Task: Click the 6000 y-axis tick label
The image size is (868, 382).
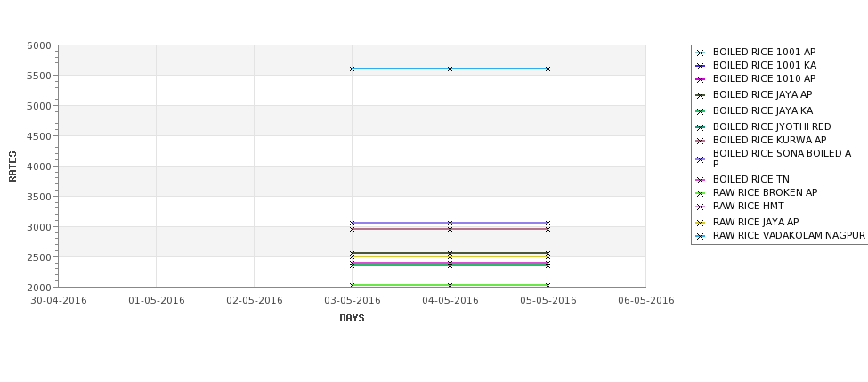Action: coord(39,45)
